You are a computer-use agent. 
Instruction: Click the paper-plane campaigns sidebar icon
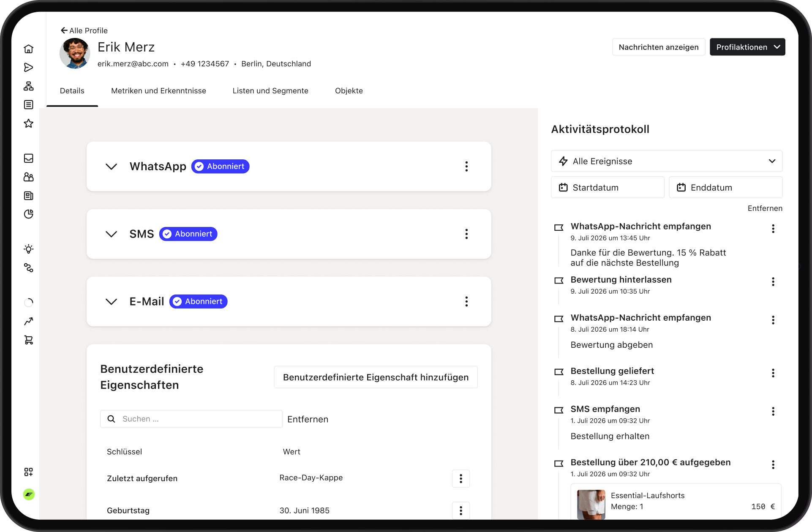28,68
